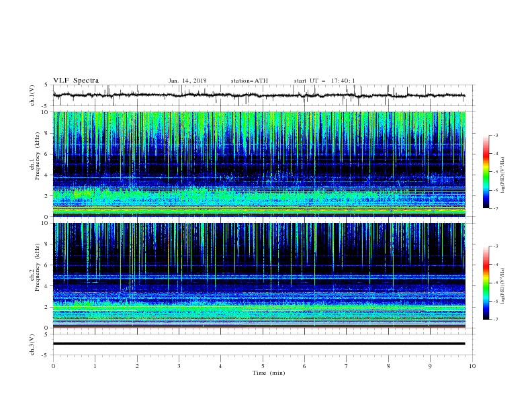Click the "10" kHz tick of the ch.2 spectrogram
Image resolution: width=532 pixels, height=411 pixels.
tap(46, 223)
